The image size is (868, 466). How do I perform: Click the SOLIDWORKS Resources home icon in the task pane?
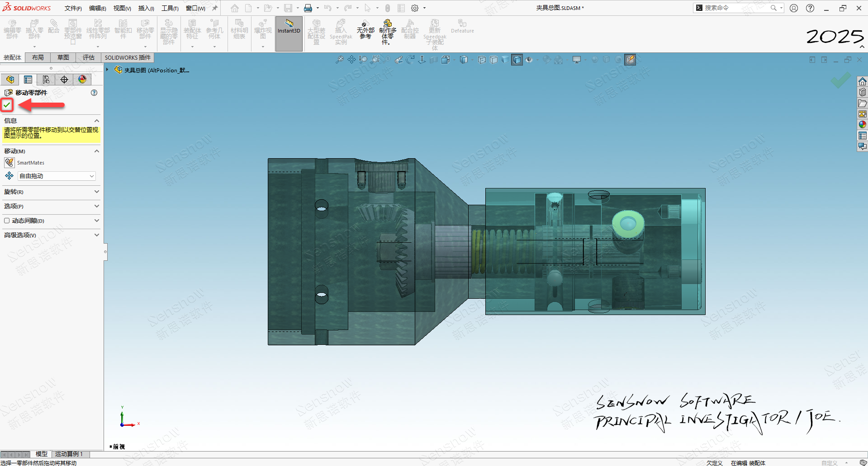click(x=863, y=81)
